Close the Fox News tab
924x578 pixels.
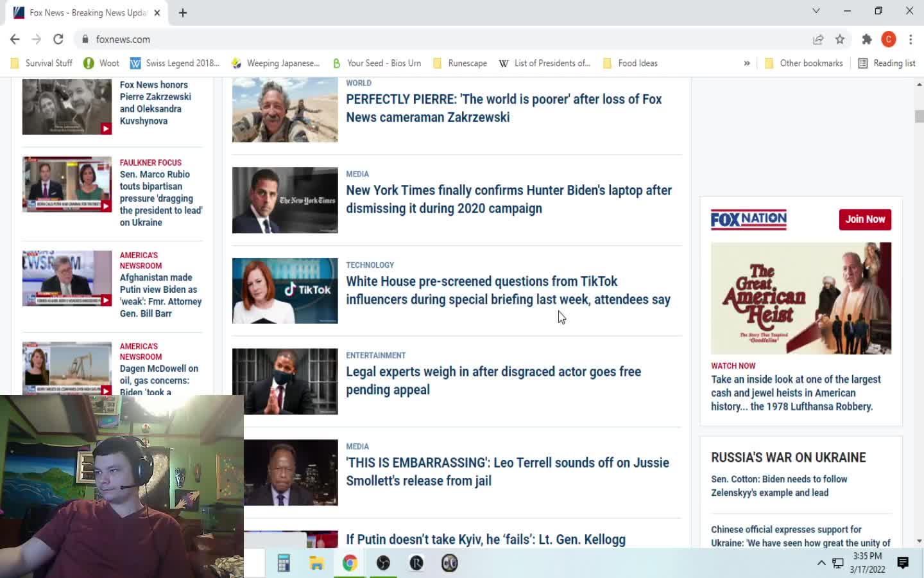point(157,12)
